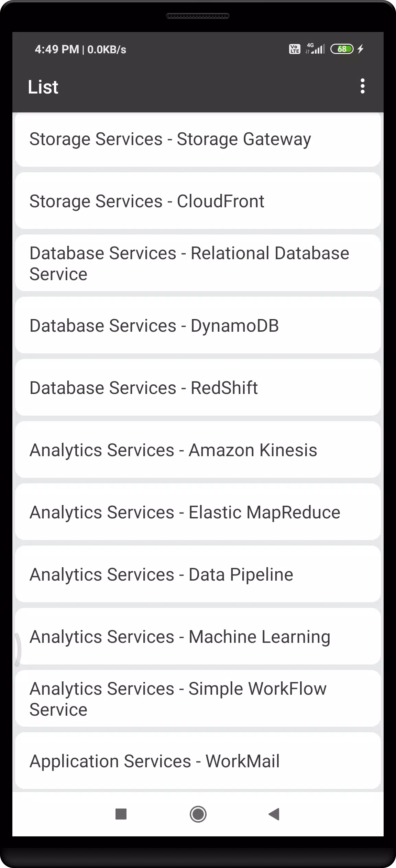Tap the VoLTE status icon
This screenshot has height=868, width=396.
coord(295,49)
